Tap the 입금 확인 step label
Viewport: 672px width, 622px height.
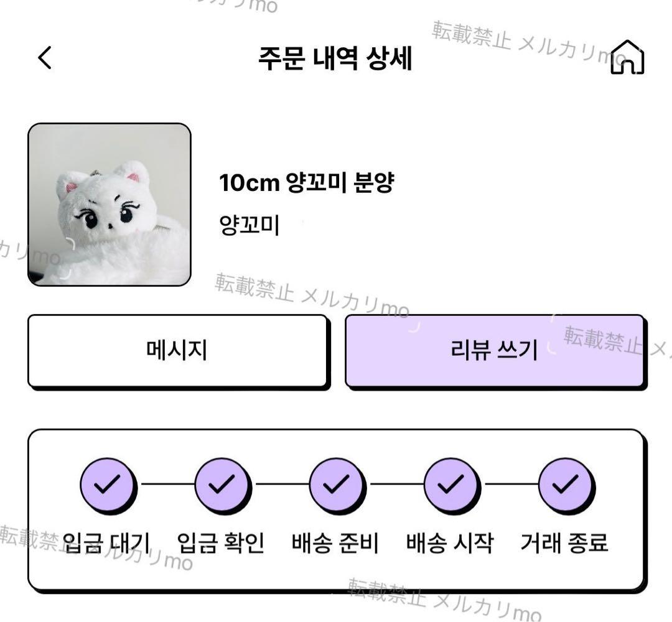[x=222, y=542]
